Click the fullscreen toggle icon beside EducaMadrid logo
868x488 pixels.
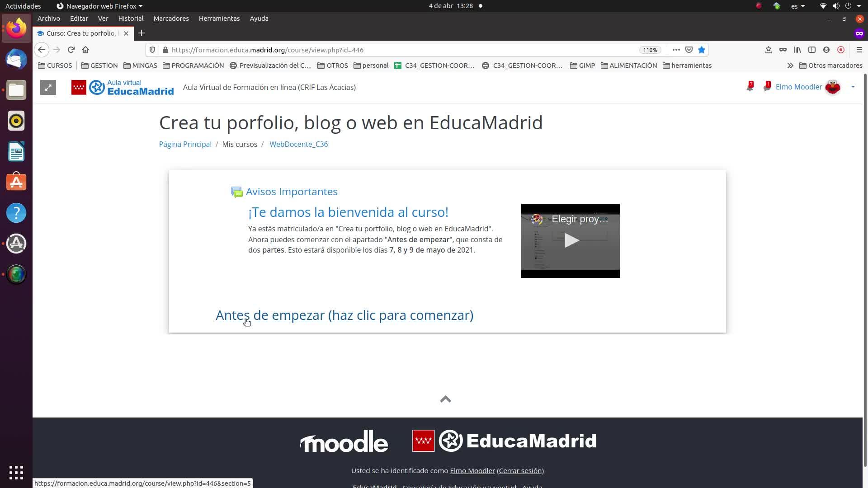point(48,87)
